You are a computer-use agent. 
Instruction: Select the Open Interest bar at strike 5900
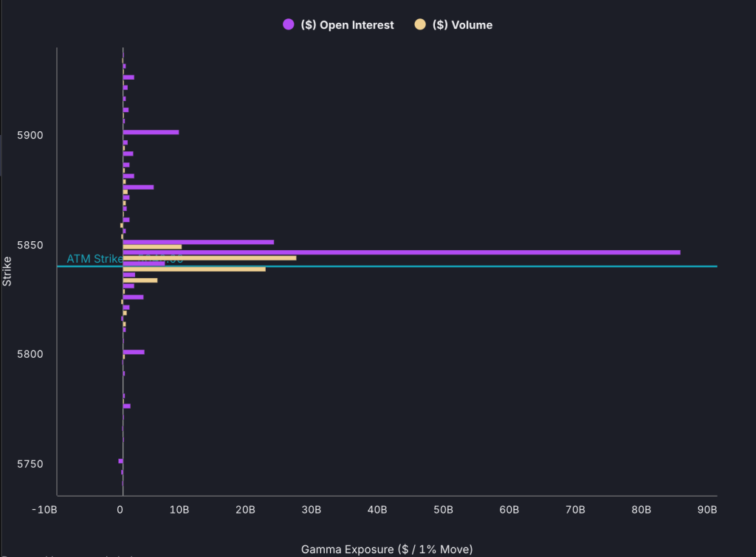(151, 132)
